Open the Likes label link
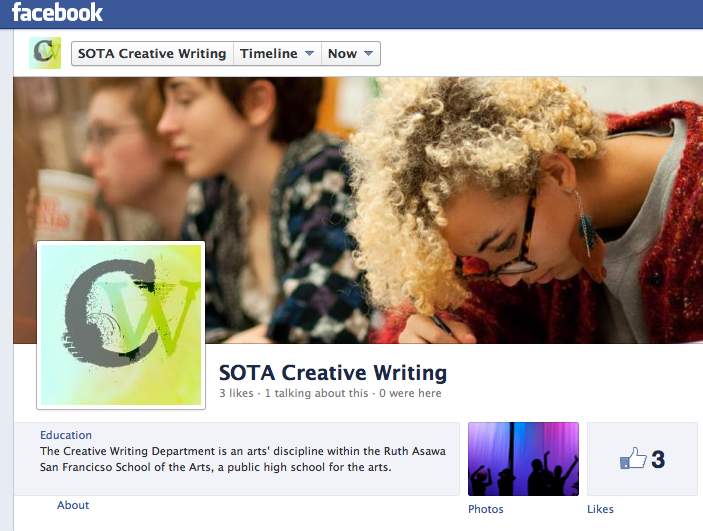The height and width of the screenshot is (531, 703). coord(600,509)
